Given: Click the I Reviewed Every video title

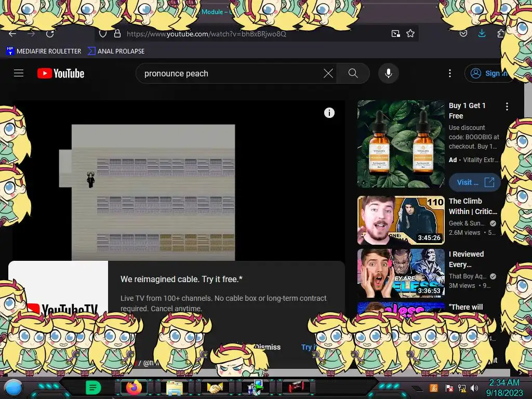Looking at the screenshot, I should pyautogui.click(x=467, y=259).
